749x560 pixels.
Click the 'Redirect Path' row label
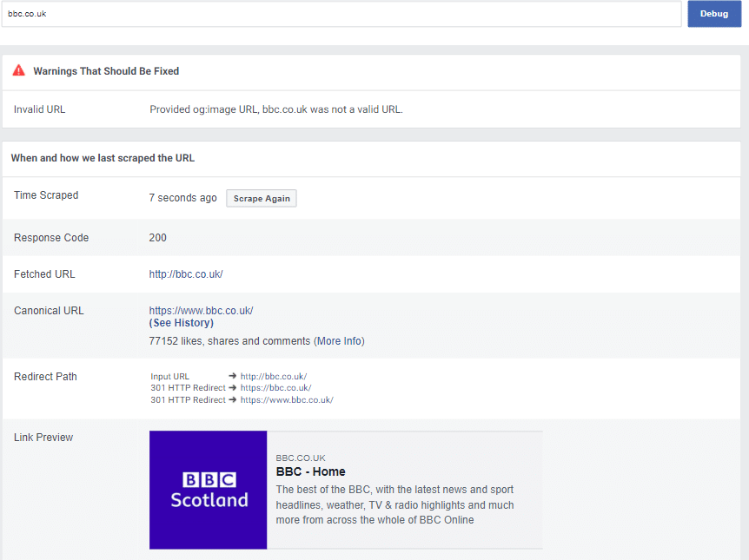(45, 377)
